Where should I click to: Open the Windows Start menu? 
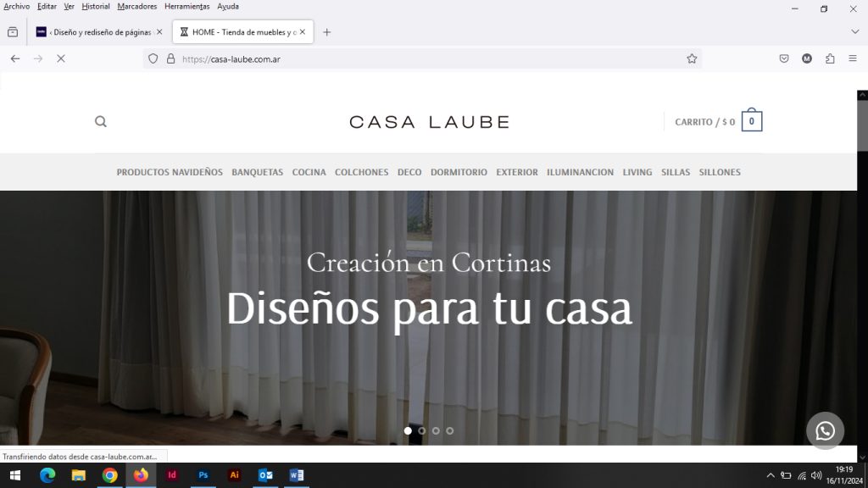(x=15, y=475)
